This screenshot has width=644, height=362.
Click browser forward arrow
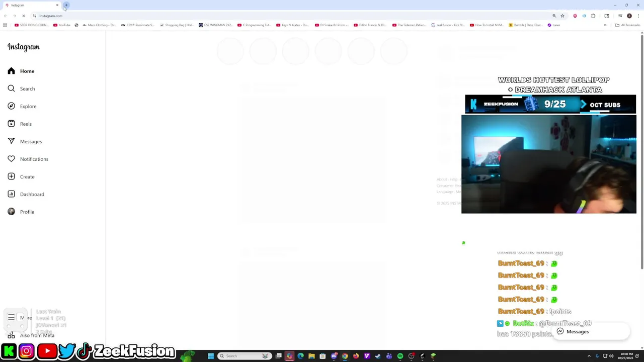[x=15, y=16]
